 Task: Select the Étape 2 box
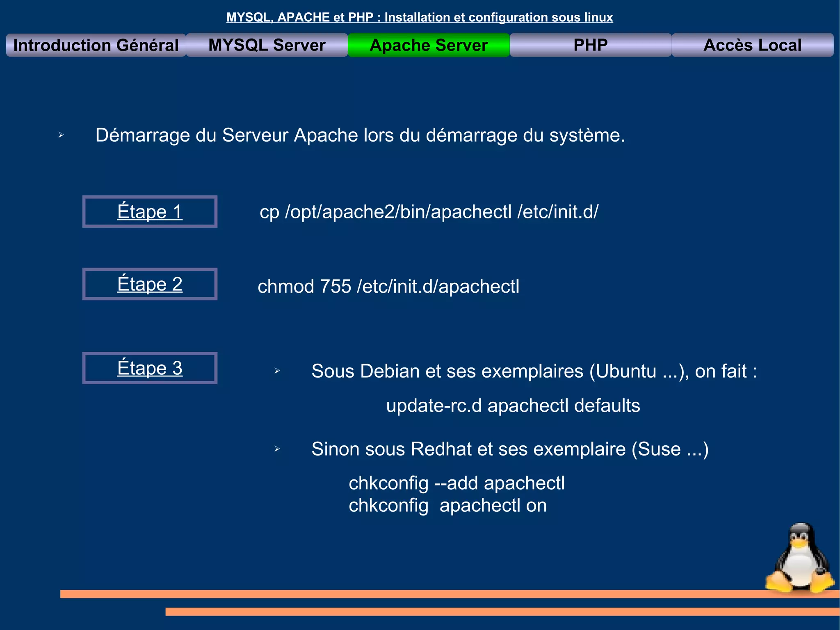click(150, 284)
